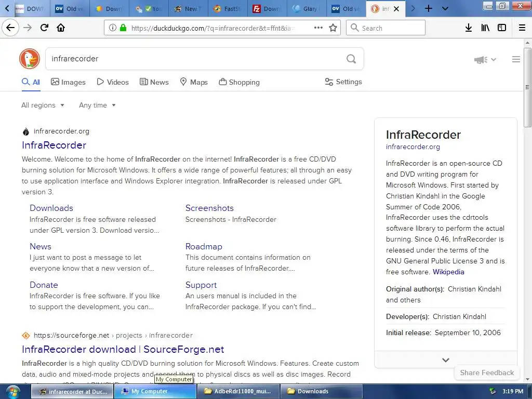Open DuckDuckGo side menu icon
The height and width of the screenshot is (399, 532).
click(516, 59)
